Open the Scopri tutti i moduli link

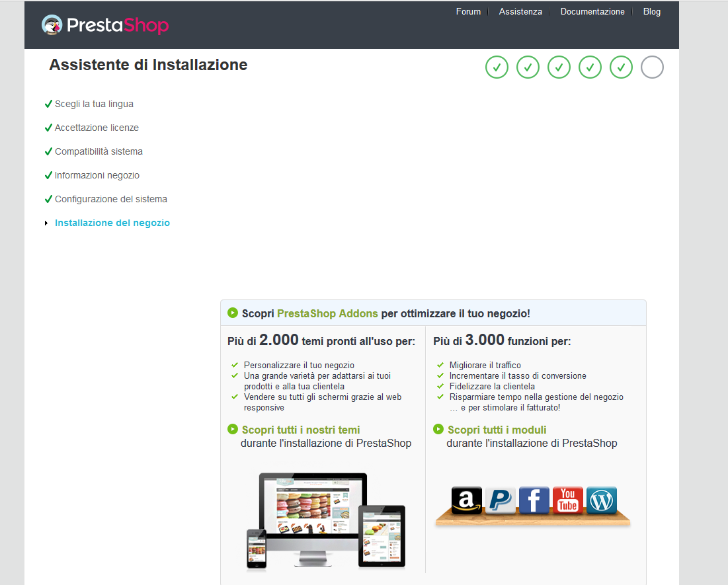pyautogui.click(x=497, y=430)
